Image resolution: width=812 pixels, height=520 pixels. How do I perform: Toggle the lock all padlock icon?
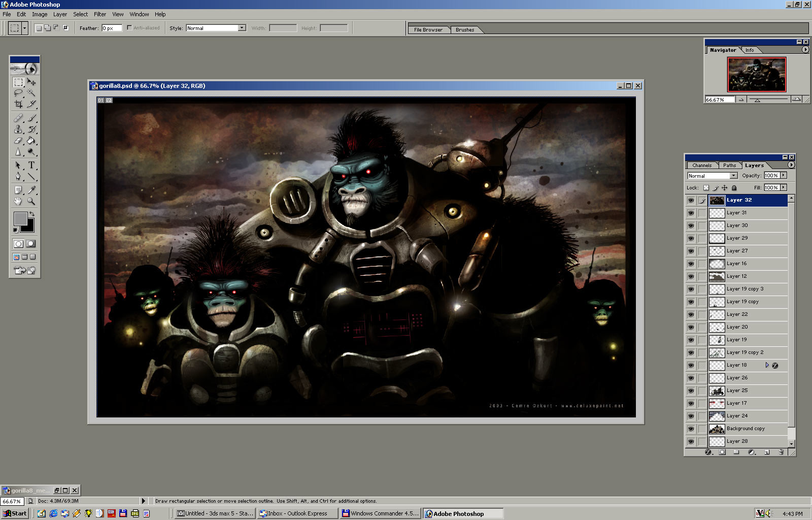(734, 188)
